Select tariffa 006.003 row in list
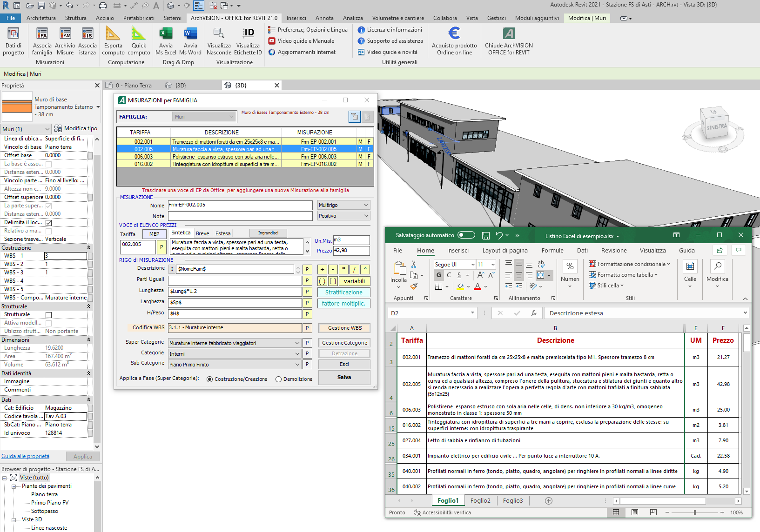This screenshot has height=532, width=760. 245,157
